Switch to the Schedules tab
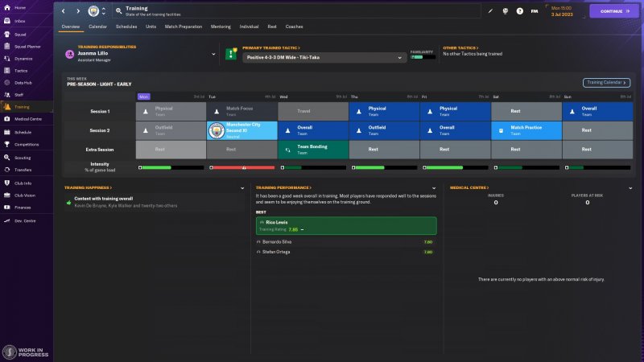The width and height of the screenshot is (644, 362). (126, 27)
